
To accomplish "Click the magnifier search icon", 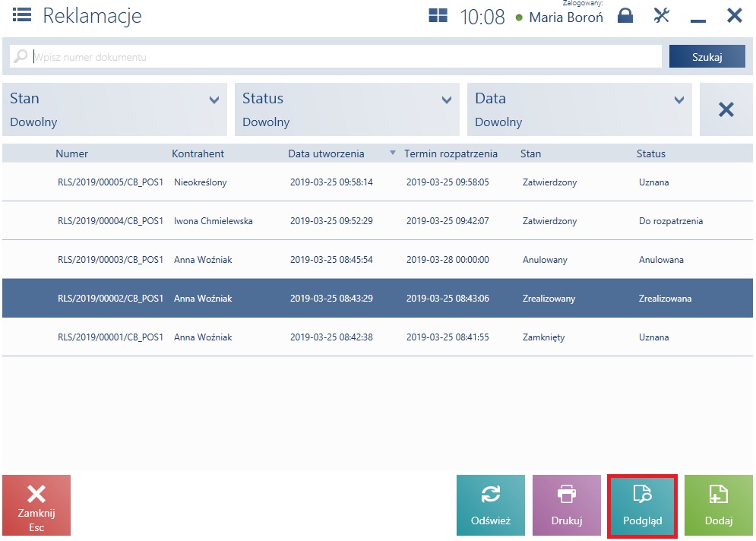I will [x=21, y=56].
